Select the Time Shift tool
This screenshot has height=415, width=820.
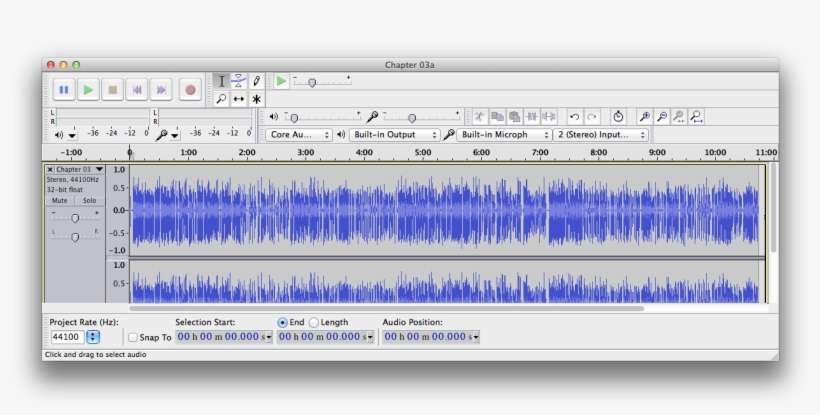click(239, 99)
